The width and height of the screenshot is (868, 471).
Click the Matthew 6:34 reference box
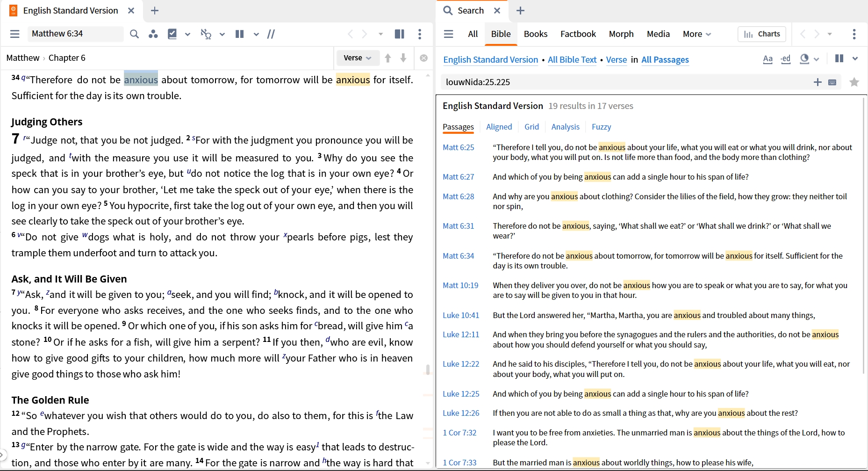75,34
